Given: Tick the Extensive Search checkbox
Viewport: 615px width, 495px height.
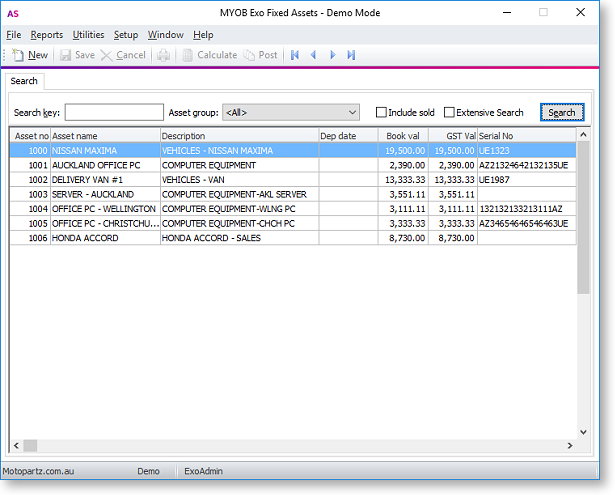Looking at the screenshot, I should tap(450, 113).
